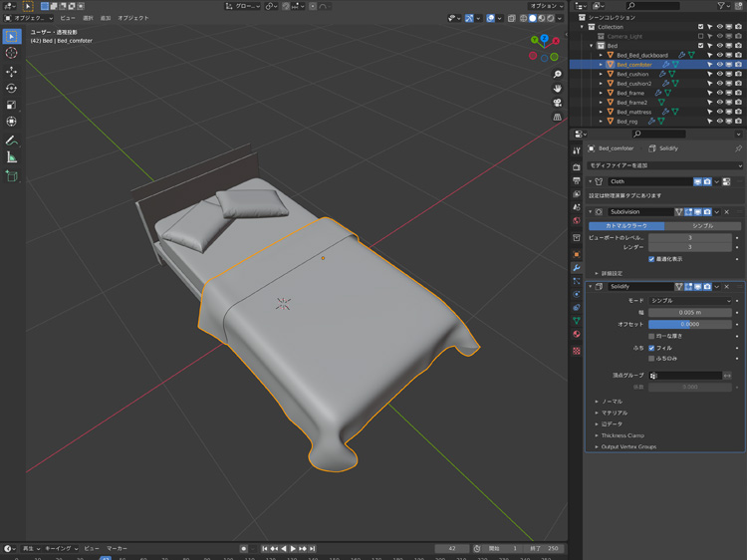Select the Rotate tool in the toolbar
This screenshot has width=747, height=560.
tap(12, 89)
